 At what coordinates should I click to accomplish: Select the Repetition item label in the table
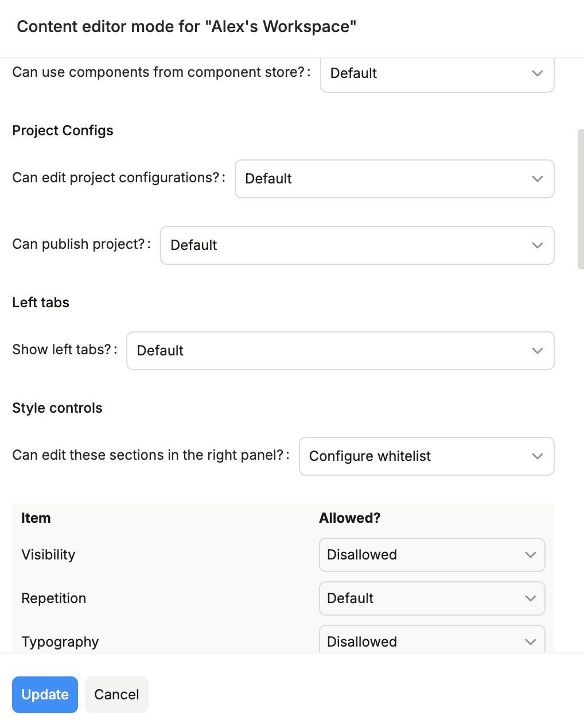click(53, 598)
